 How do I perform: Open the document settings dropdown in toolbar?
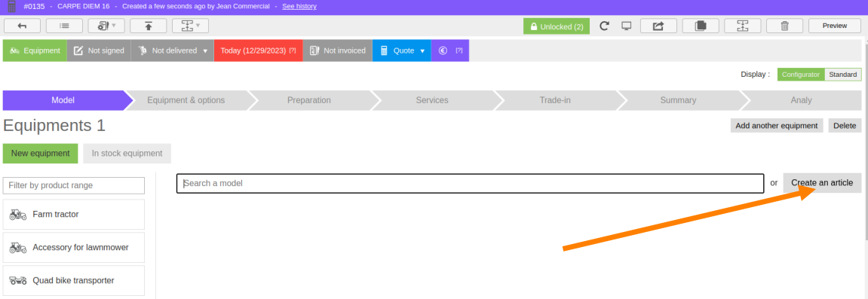106,26
